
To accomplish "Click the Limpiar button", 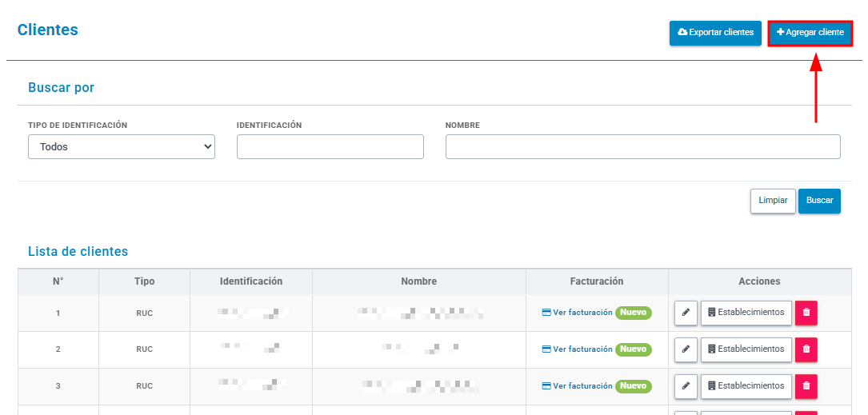I will pyautogui.click(x=773, y=201).
